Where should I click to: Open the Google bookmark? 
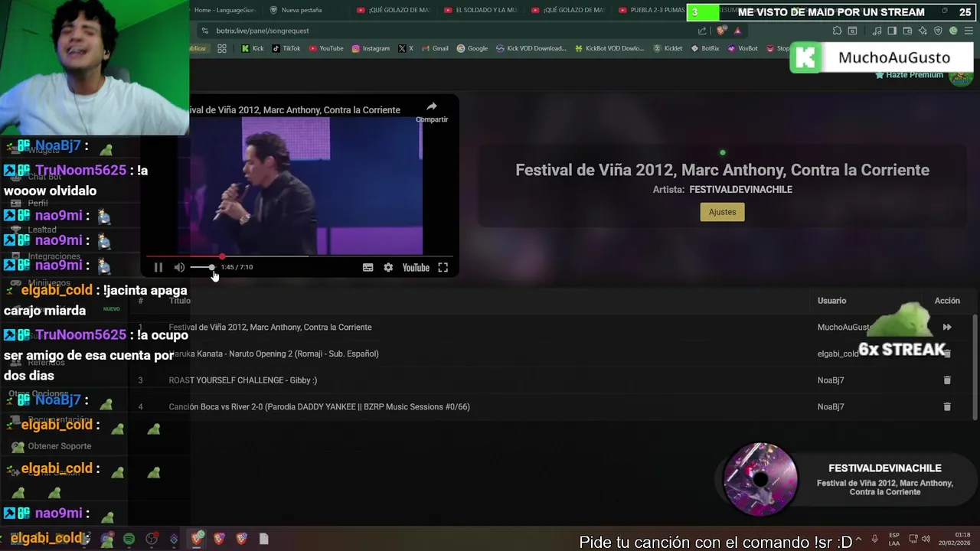[x=472, y=48]
